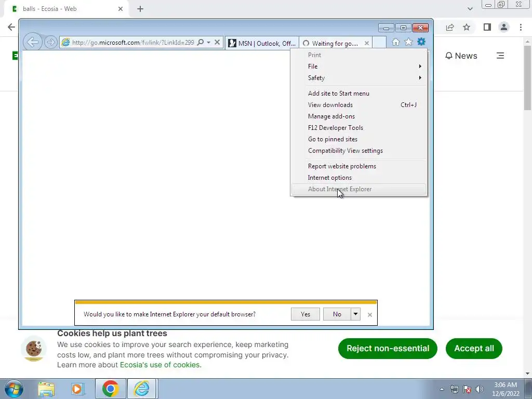532x399 pixels.
Task: Click the IE Tools gear icon
Action: coord(421,42)
